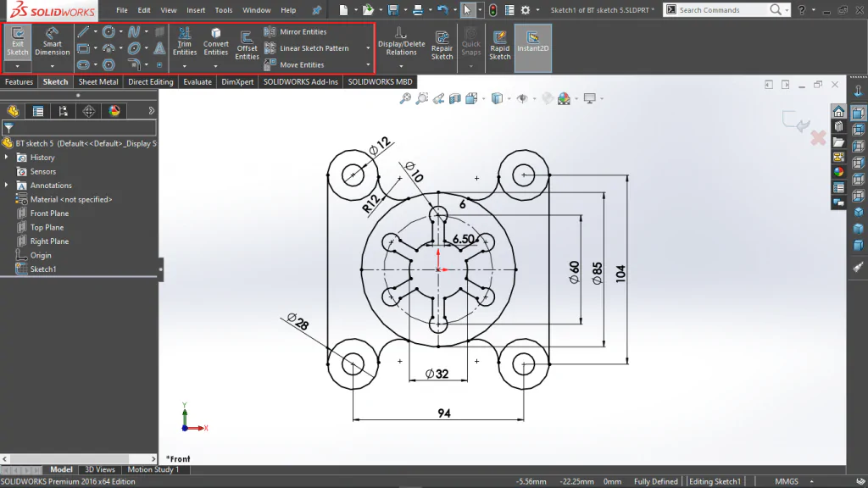Open the Options gear icon

[x=526, y=10]
